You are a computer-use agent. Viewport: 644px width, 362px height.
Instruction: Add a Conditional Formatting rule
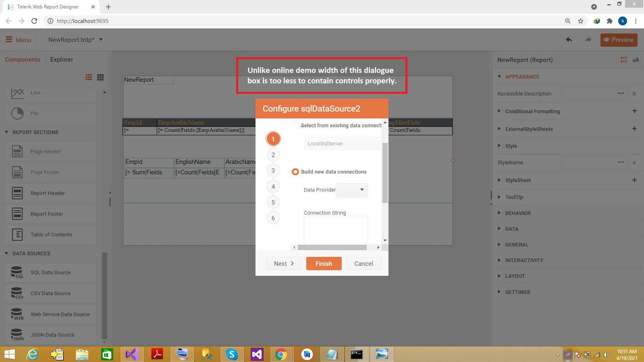click(x=634, y=111)
